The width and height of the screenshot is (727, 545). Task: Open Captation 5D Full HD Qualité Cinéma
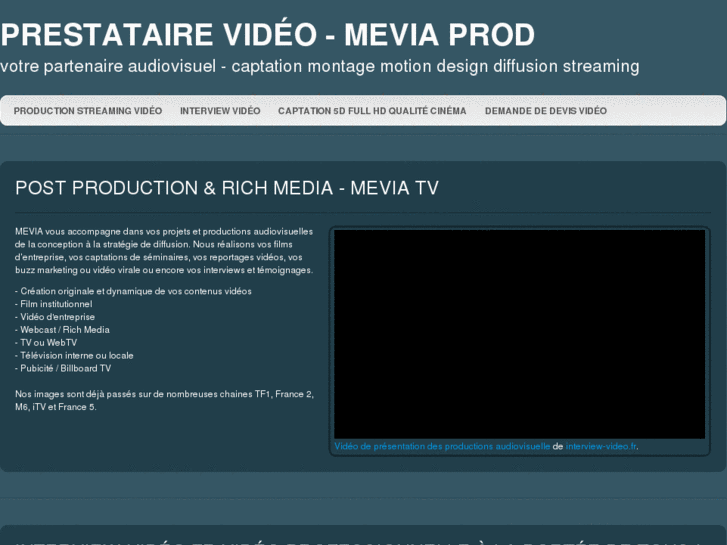pyautogui.click(x=372, y=111)
